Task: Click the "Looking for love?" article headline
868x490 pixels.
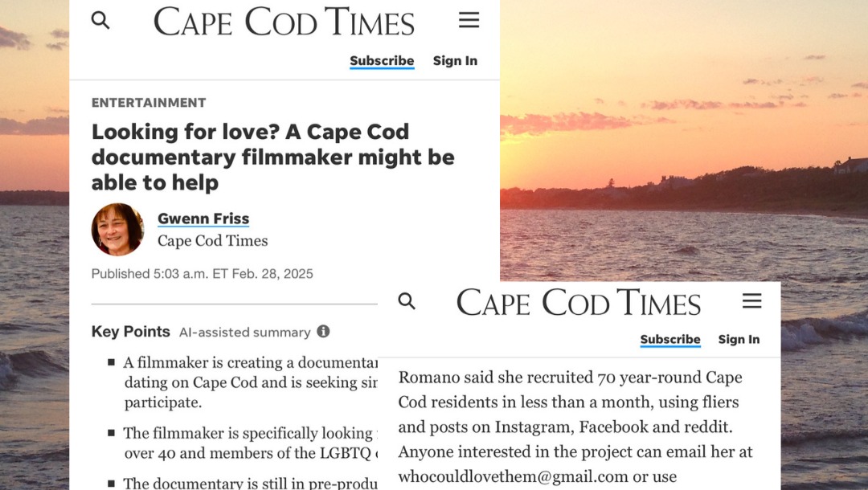Action: 272,157
